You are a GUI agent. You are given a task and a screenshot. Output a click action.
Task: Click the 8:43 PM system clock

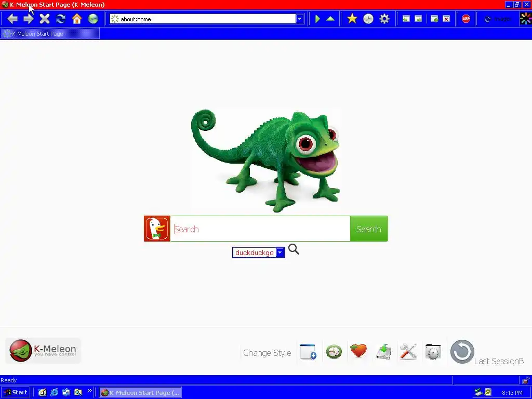pos(512,393)
